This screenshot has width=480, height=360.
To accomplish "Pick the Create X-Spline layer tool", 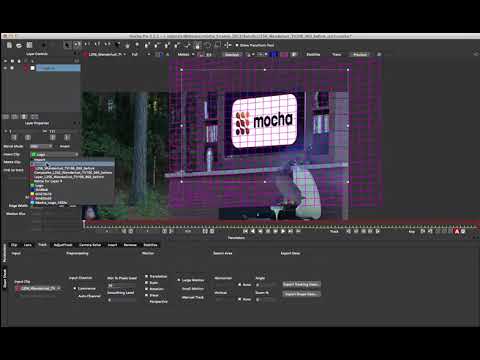I will coord(147,45).
